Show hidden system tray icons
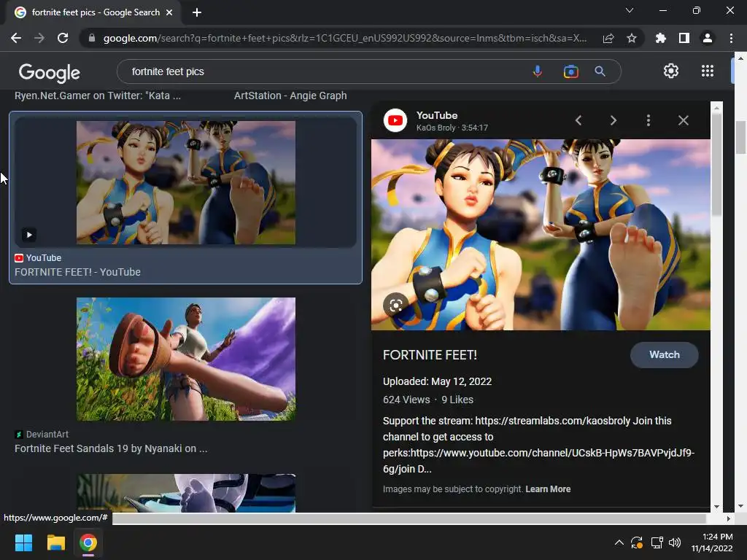The image size is (747, 560). pyautogui.click(x=619, y=542)
